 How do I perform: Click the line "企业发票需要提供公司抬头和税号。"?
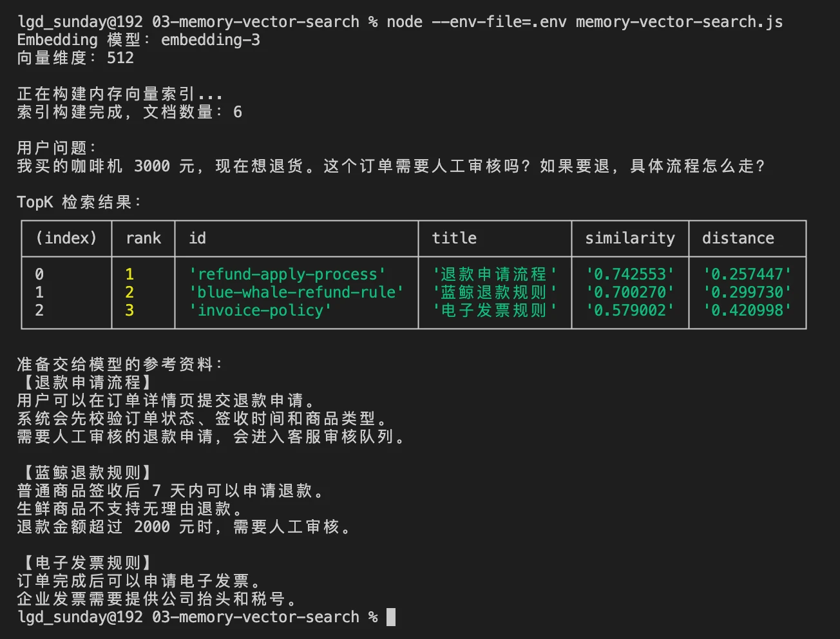point(157,599)
